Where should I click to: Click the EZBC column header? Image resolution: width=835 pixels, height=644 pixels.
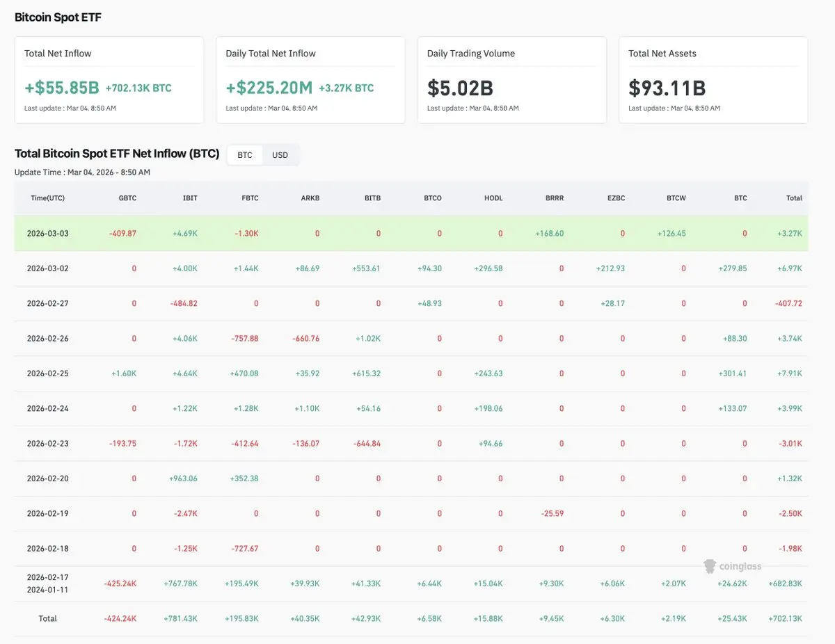click(616, 198)
